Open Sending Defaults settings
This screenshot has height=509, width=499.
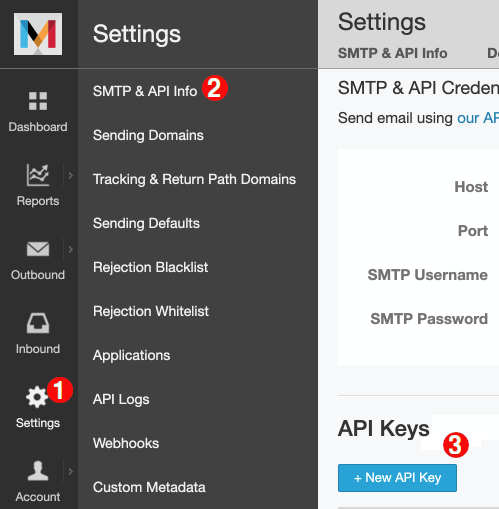click(146, 223)
